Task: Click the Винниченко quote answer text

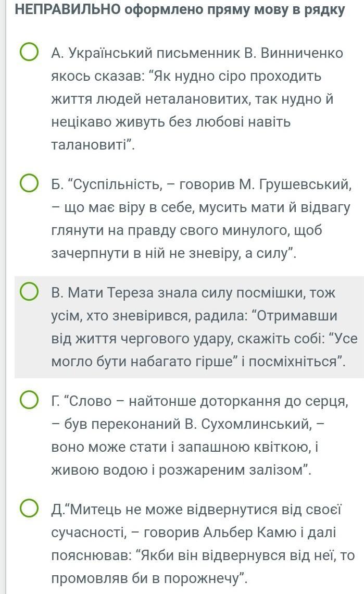Action: click(x=197, y=98)
